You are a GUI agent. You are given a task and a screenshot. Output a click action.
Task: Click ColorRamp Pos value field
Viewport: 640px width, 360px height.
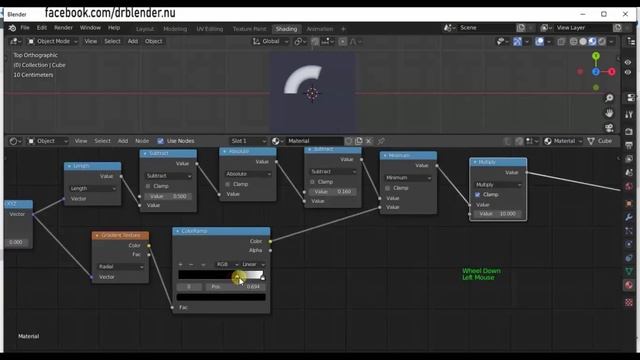236,287
